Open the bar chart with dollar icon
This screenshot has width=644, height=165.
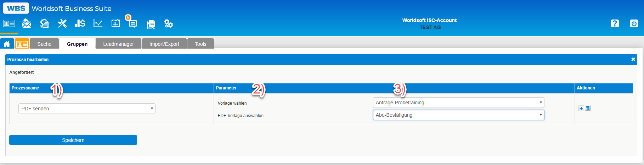click(x=80, y=24)
